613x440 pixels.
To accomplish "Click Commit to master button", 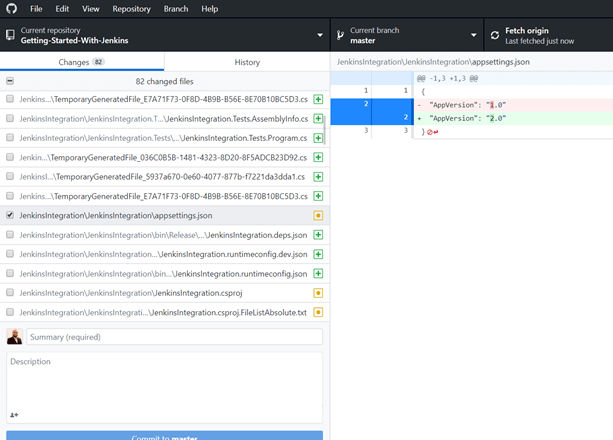I will [165, 436].
